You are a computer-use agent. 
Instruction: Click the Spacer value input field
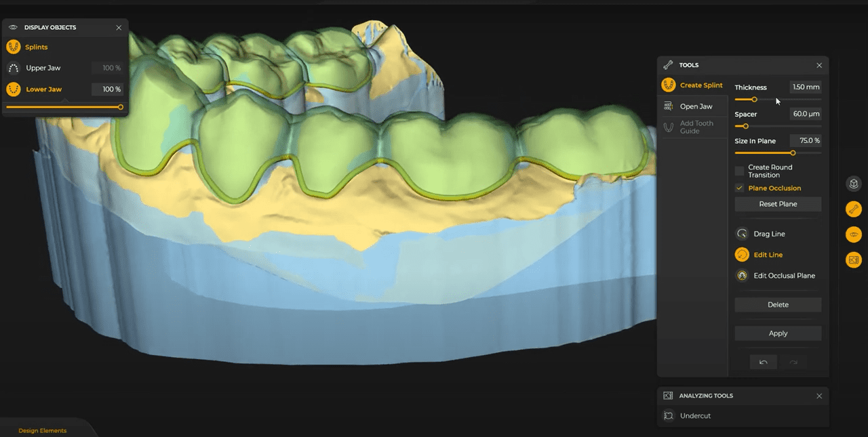806,114
